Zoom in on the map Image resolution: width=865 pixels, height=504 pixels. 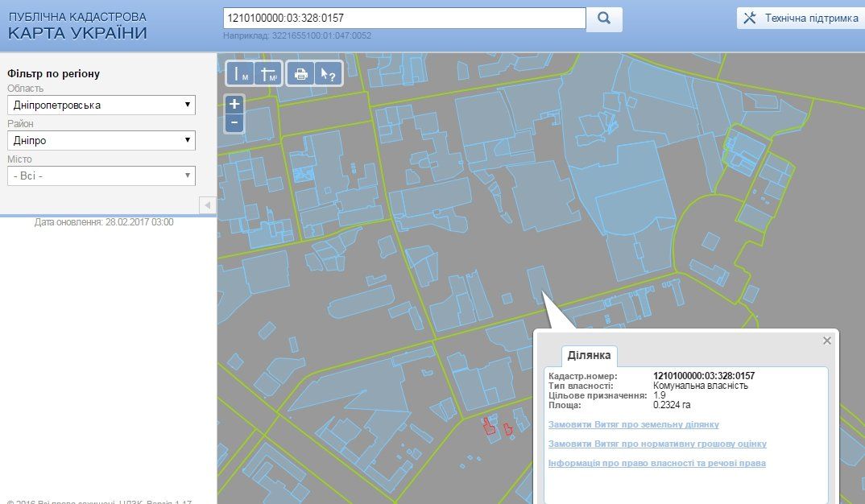234,104
